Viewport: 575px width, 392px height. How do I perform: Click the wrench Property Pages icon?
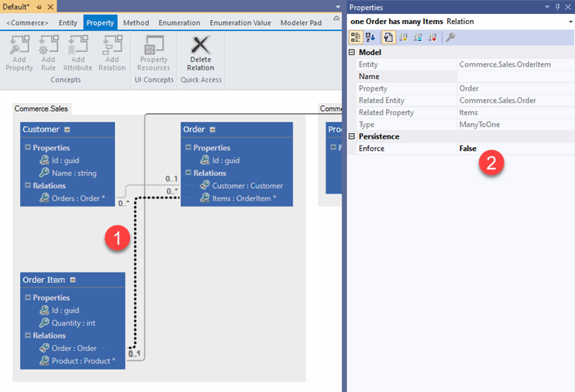click(x=450, y=37)
